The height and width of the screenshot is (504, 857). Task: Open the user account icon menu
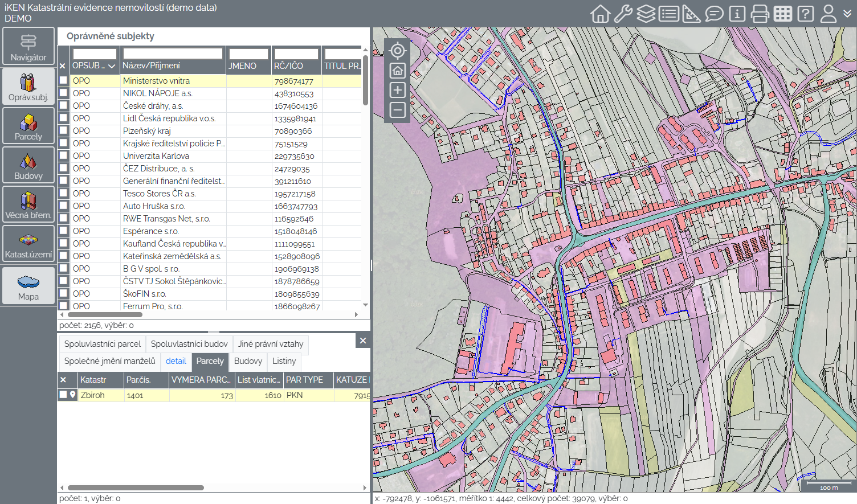click(x=828, y=14)
